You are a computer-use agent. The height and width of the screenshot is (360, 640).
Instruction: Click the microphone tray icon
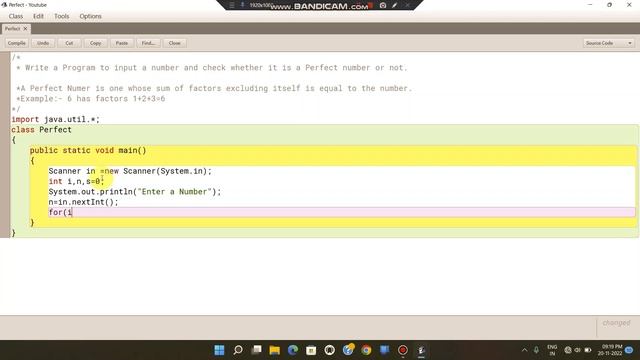pyautogui.click(x=536, y=350)
